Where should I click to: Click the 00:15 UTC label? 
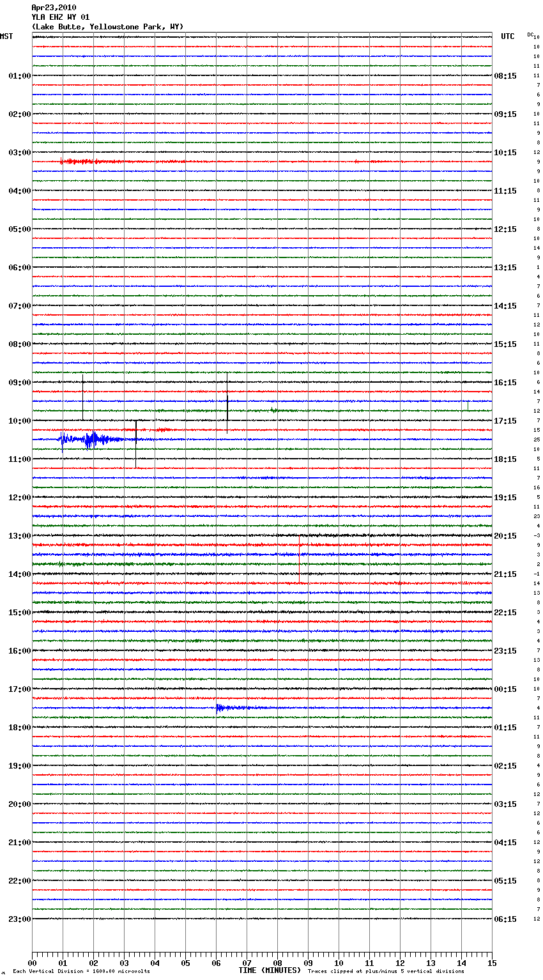point(505,689)
